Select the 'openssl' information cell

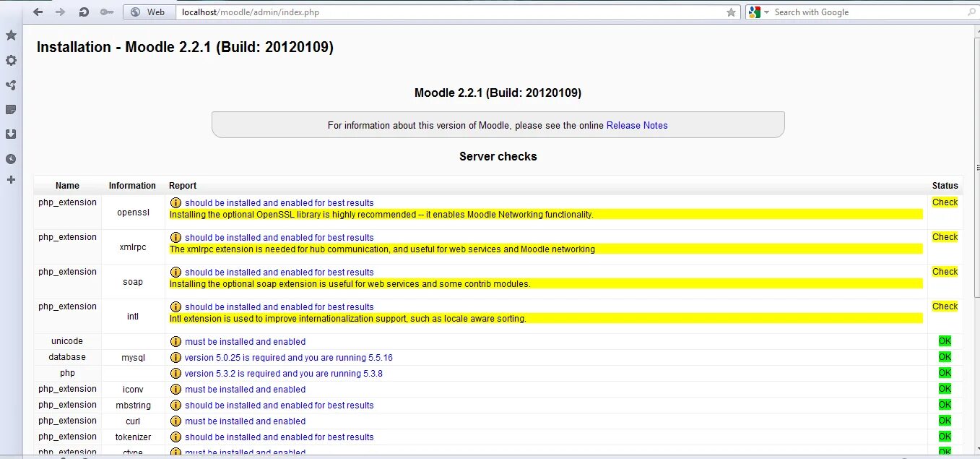pyautogui.click(x=133, y=213)
